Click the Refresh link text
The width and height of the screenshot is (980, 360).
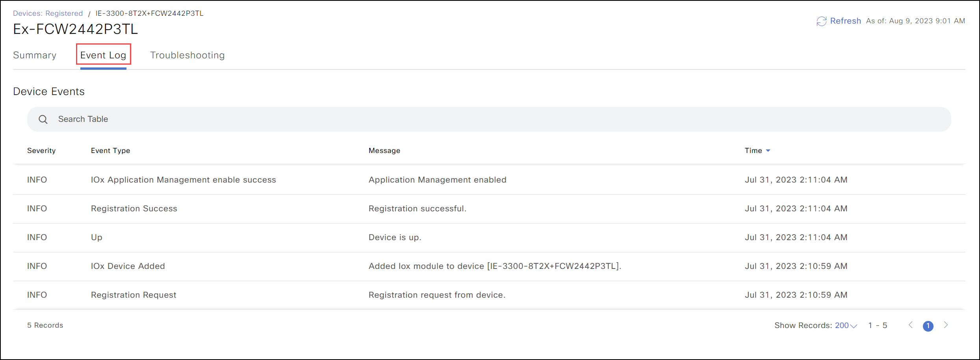coord(845,21)
